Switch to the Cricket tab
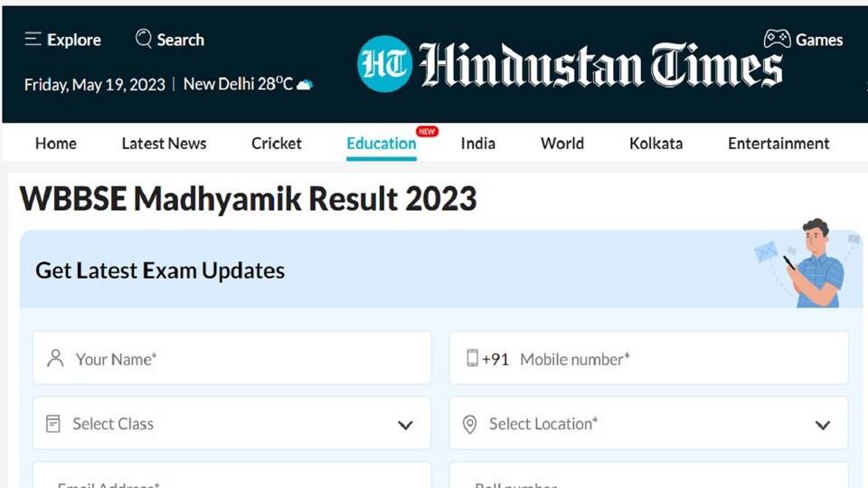 tap(277, 144)
